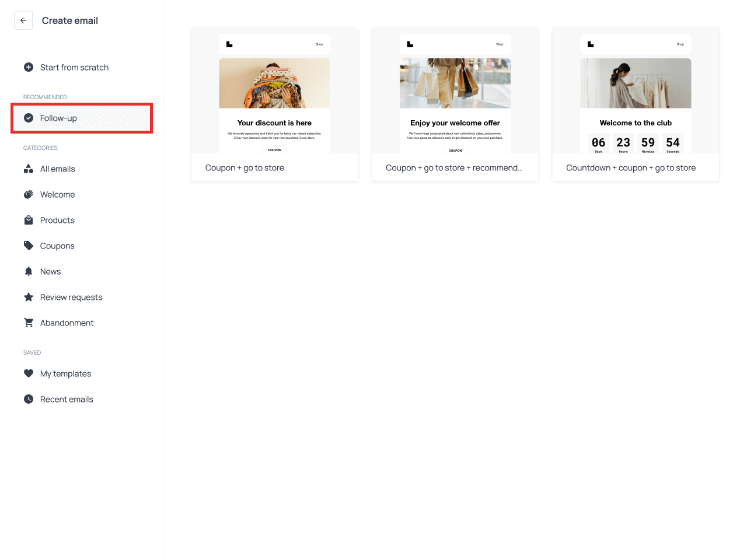Click the Coupons tag icon
Screen dimensions: 747x560
tap(29, 246)
